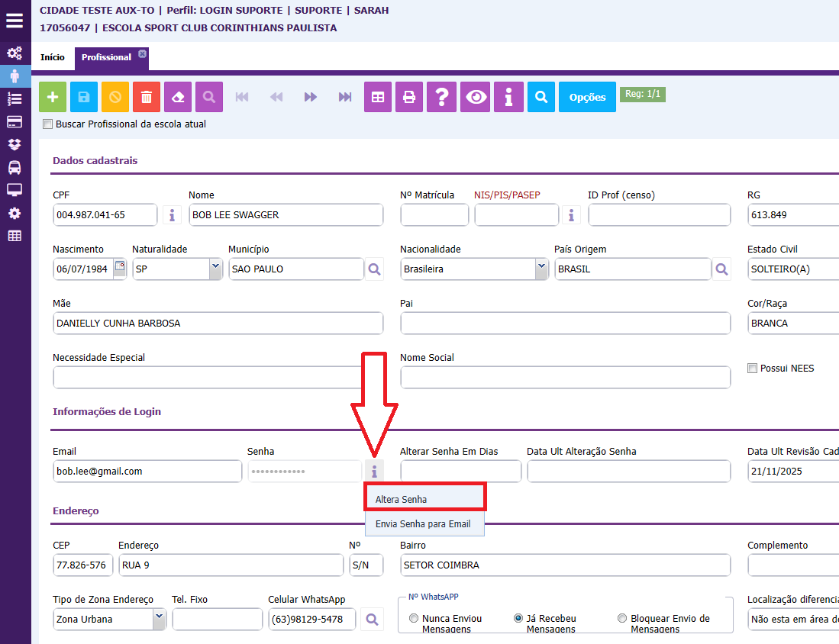The image size is (839, 644).
Task: Expand Tipo de Zona Endereço dropdown
Action: pyautogui.click(x=159, y=619)
